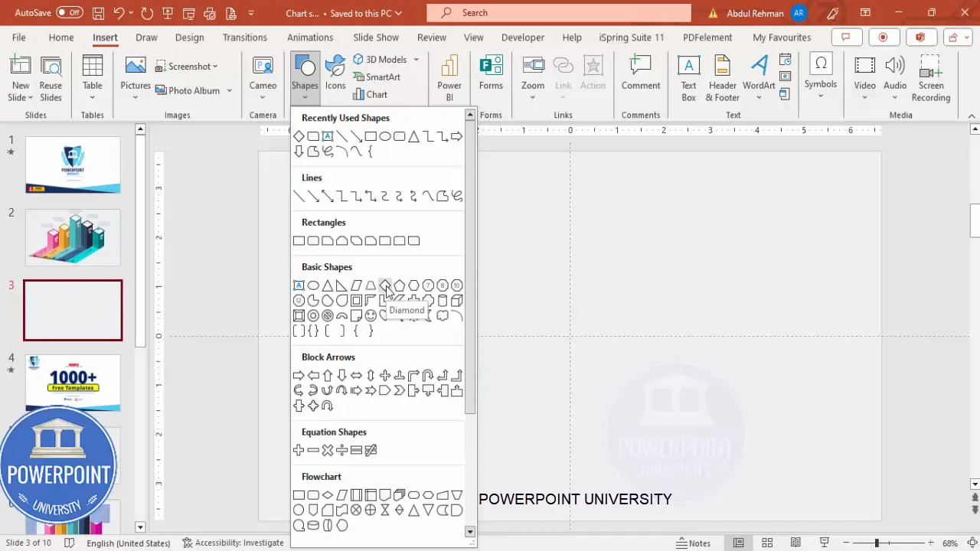Select the Circular Arrow shape
This screenshot has width=980, height=551.
tap(328, 406)
